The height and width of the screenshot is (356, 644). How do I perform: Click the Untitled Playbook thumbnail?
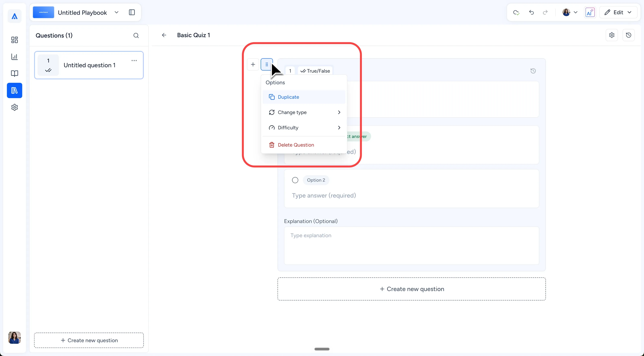coord(43,12)
